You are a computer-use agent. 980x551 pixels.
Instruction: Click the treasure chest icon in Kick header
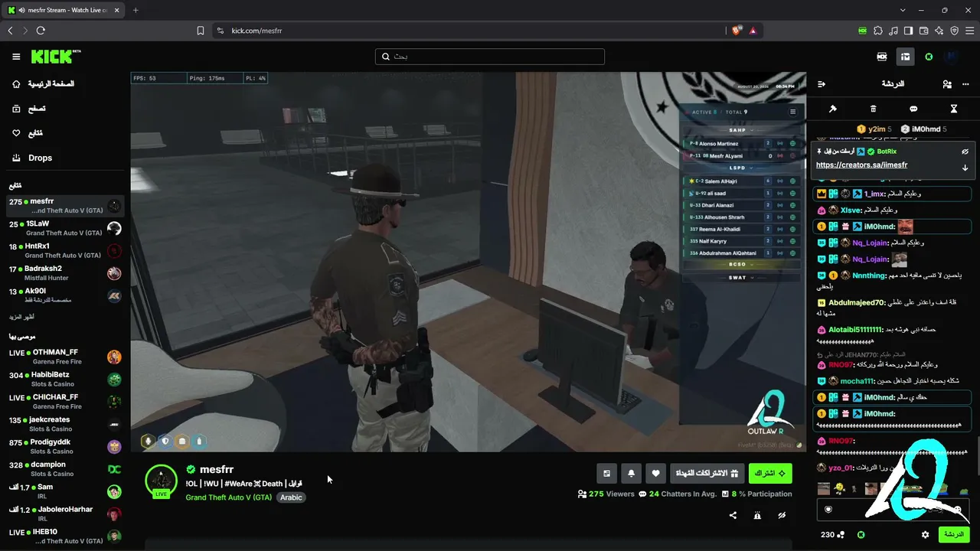(x=906, y=57)
